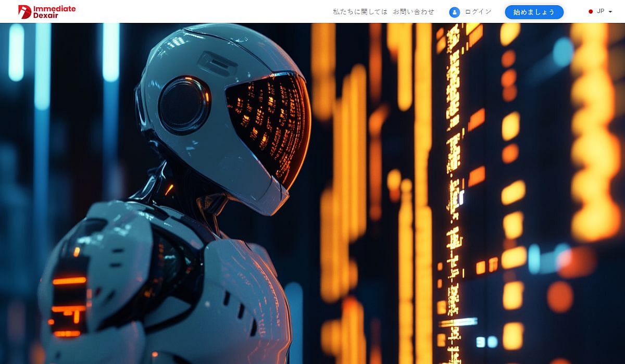Click the ログイン label to sign in
The height and width of the screenshot is (364, 625).
coord(477,11)
